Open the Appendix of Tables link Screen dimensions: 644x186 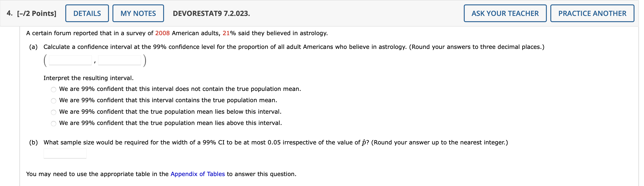coord(198,174)
